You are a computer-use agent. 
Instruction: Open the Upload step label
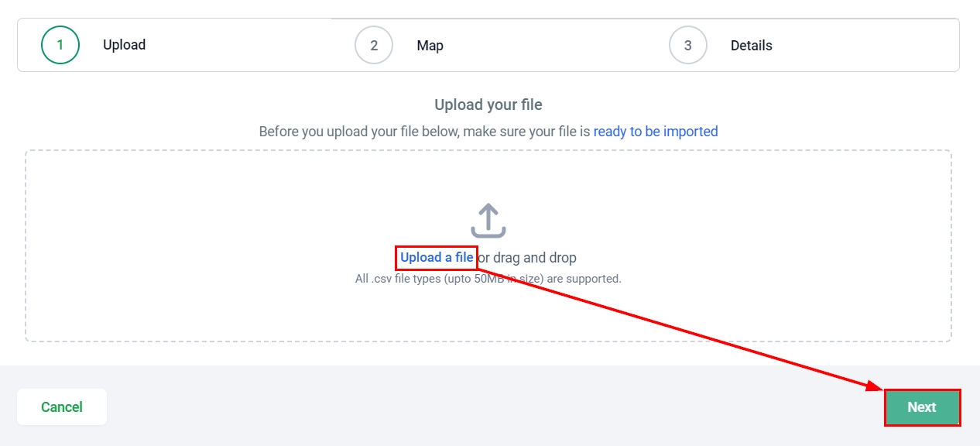(x=124, y=45)
